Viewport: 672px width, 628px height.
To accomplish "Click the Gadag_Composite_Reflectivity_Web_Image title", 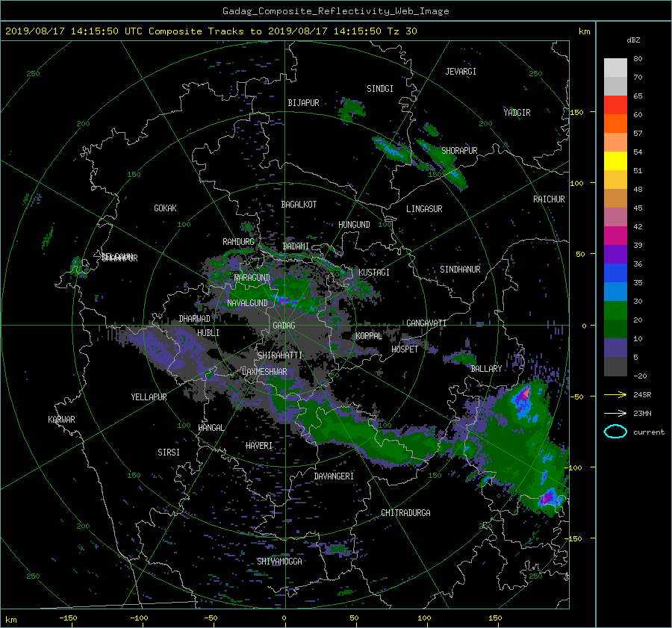I will pos(335,11).
